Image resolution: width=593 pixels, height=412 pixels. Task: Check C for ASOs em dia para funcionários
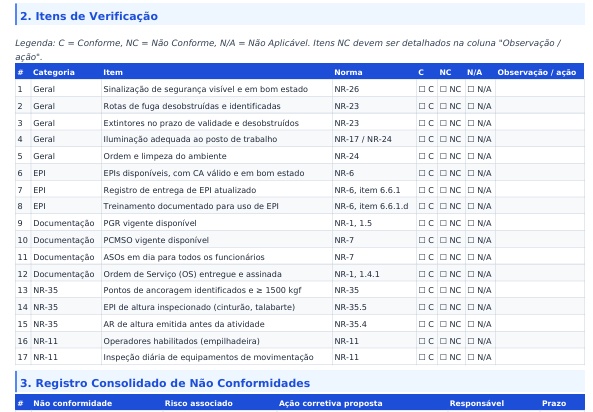(422, 257)
